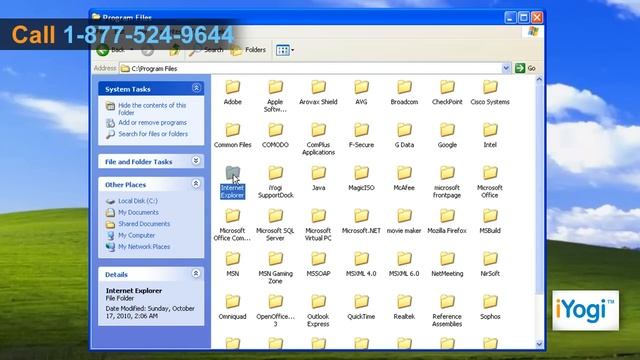Select the Cisco Systems folder

coord(490,93)
